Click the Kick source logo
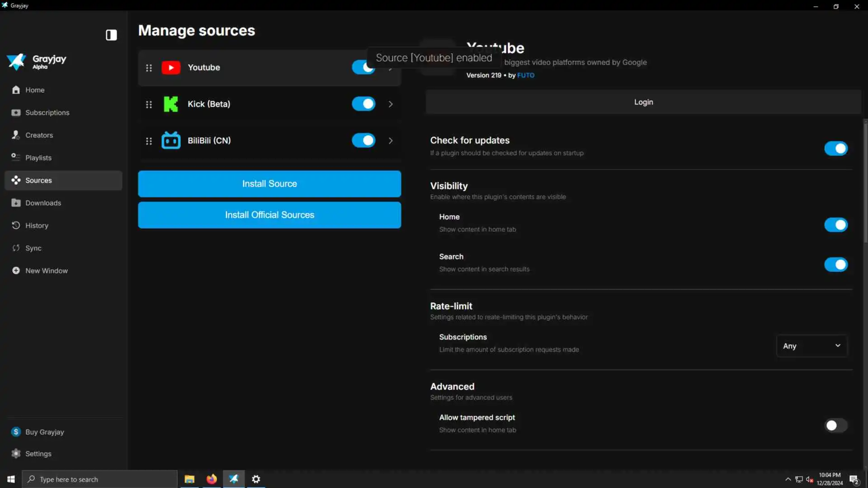Viewport: 868px width, 488px height. (171, 104)
